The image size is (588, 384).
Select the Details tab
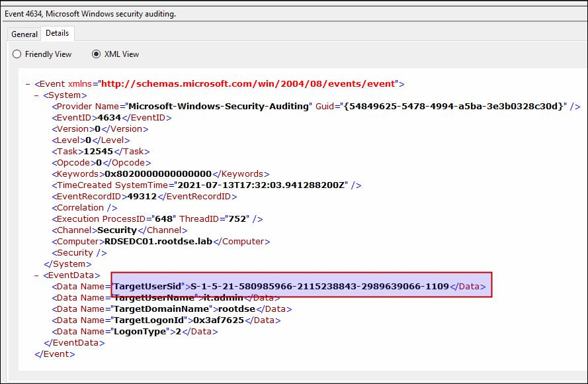(58, 33)
